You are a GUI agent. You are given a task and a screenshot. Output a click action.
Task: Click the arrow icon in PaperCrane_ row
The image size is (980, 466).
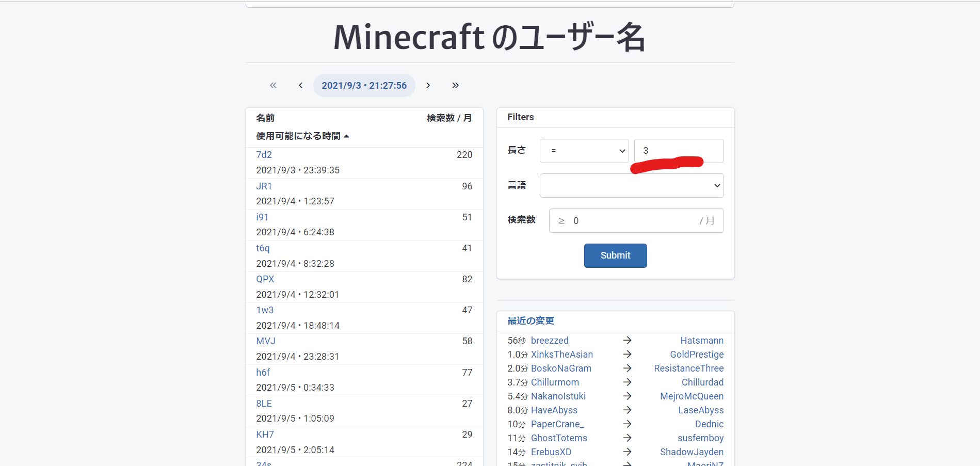coord(627,424)
